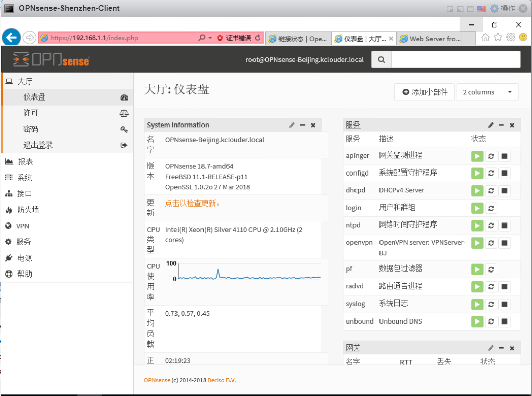Start the apinger service
Image resolution: width=532 pixels, height=396 pixels.
477,156
